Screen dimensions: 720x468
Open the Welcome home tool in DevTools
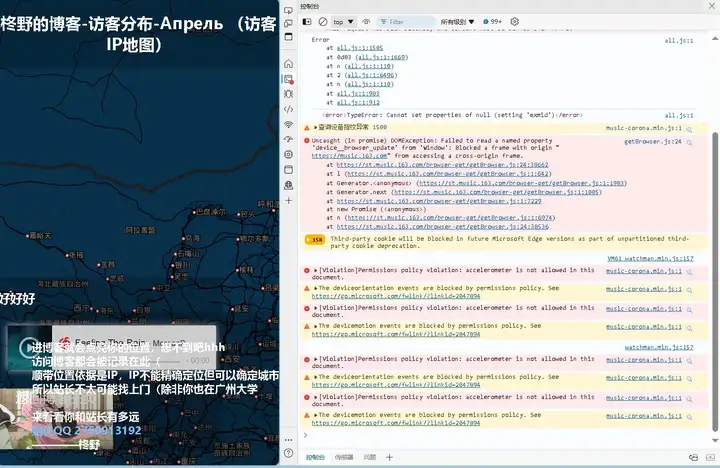(288, 63)
